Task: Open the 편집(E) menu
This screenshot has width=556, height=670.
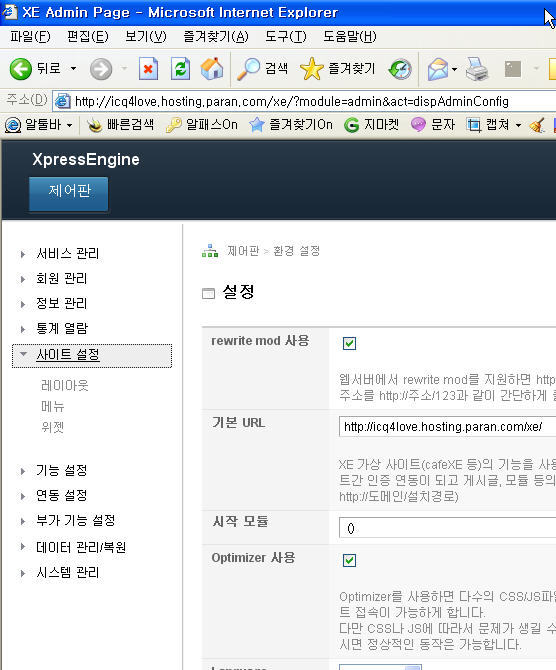Action: coord(88,37)
